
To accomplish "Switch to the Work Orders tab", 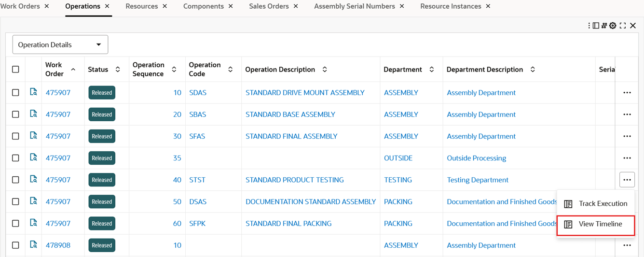I will 20,6.
